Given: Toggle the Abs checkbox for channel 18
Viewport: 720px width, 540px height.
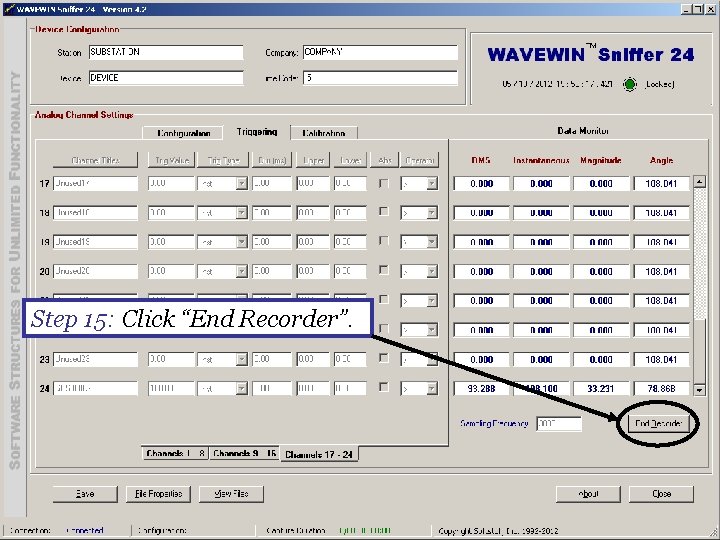Looking at the screenshot, I should pos(384,212).
